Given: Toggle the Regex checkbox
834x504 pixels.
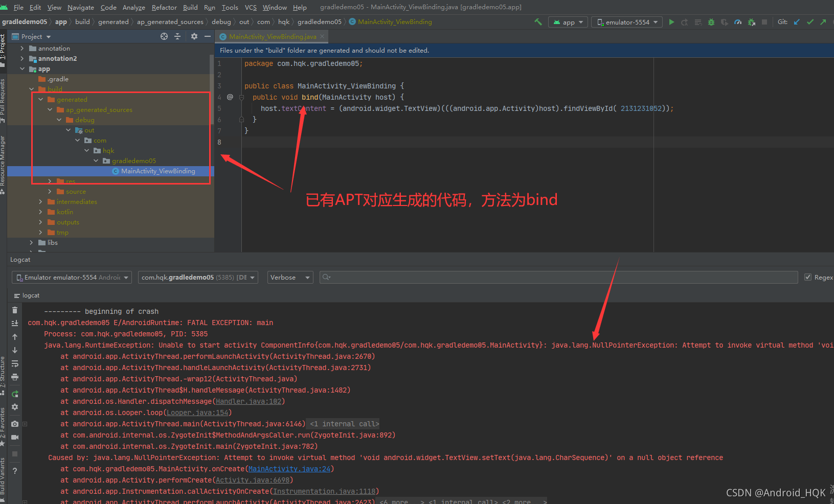Looking at the screenshot, I should pos(808,277).
